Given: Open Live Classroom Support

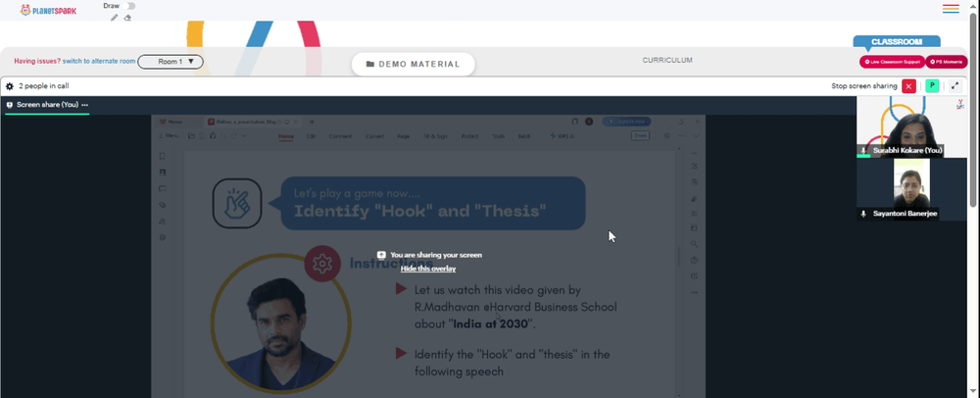Looking at the screenshot, I should pyautogui.click(x=892, y=62).
